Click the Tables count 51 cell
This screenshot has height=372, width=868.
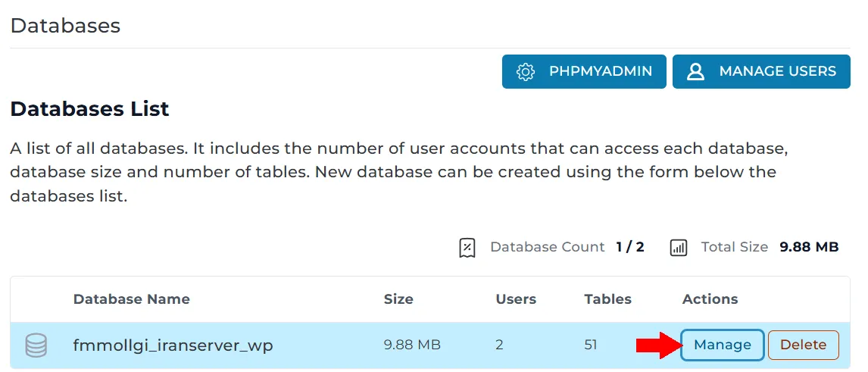point(591,345)
